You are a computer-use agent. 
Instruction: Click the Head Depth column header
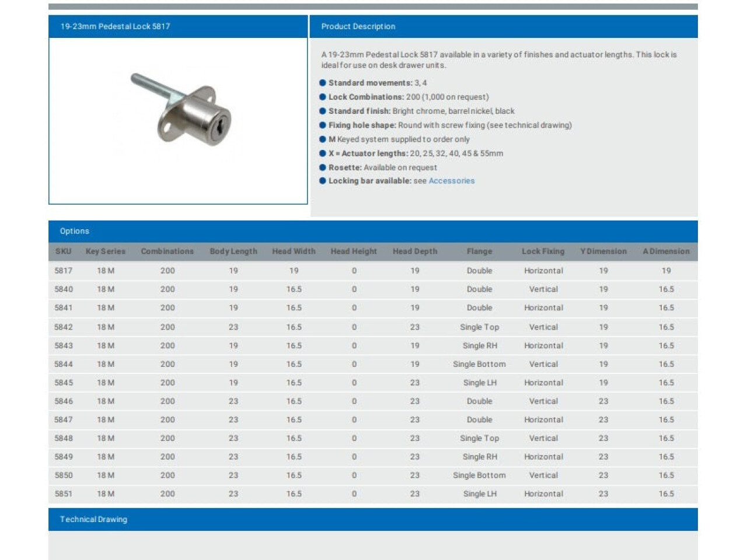(415, 251)
